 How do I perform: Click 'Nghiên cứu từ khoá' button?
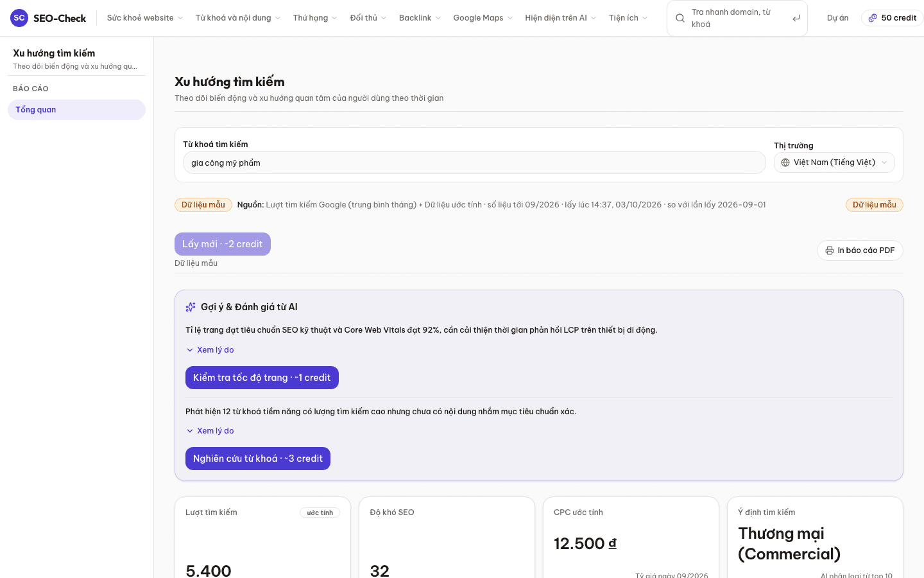[258, 459]
